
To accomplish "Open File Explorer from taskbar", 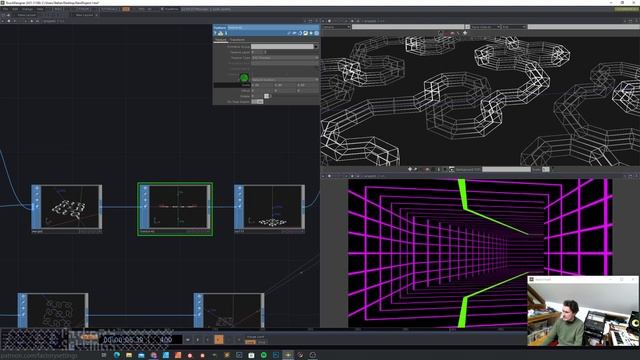I will pos(129,355).
